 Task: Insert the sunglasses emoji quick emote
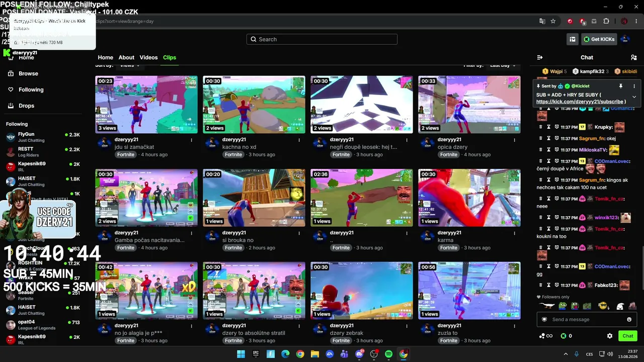(x=603, y=306)
